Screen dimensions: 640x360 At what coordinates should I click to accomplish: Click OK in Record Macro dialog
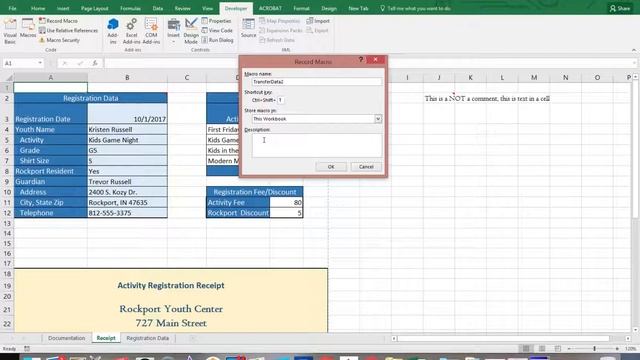331,167
